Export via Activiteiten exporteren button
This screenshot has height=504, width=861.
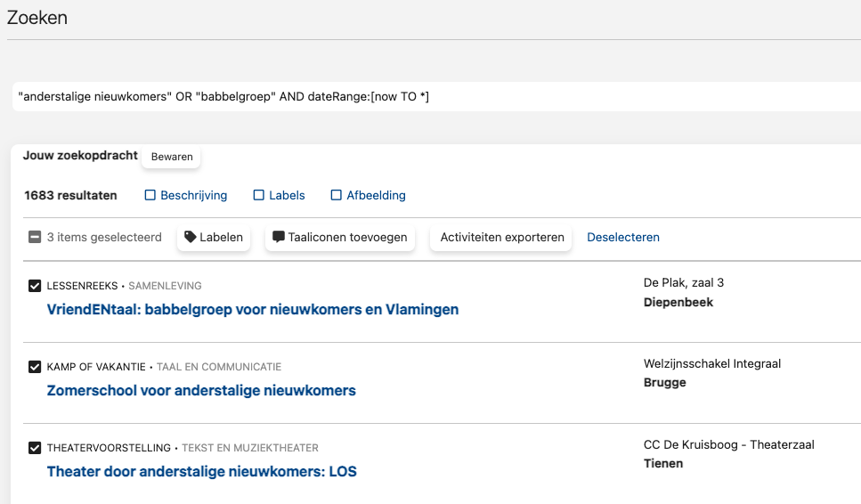[501, 238]
